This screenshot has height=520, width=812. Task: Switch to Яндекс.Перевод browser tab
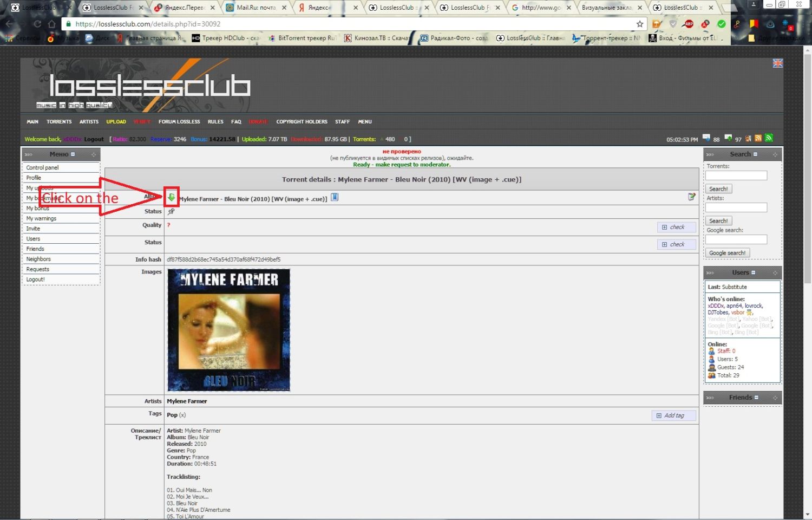pyautogui.click(x=184, y=8)
